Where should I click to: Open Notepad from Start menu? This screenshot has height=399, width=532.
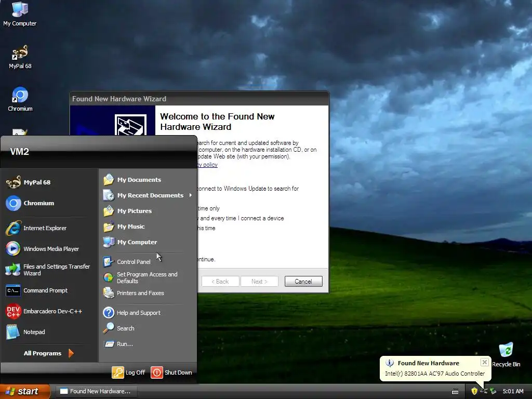[49, 332]
